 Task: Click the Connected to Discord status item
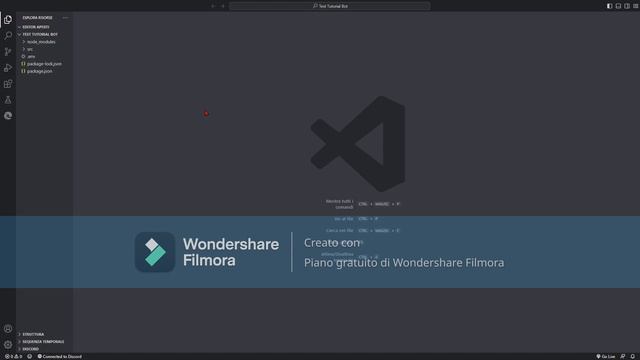(x=60, y=356)
